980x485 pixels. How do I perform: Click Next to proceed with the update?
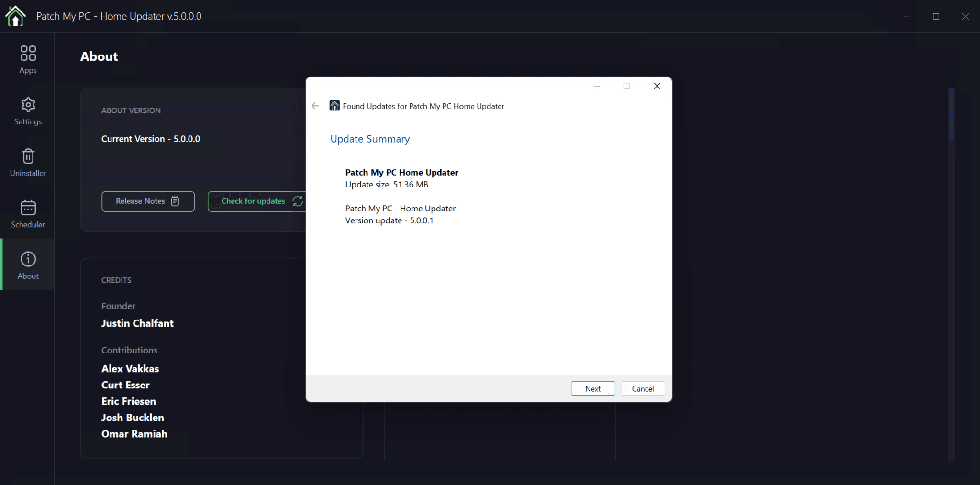pos(592,388)
